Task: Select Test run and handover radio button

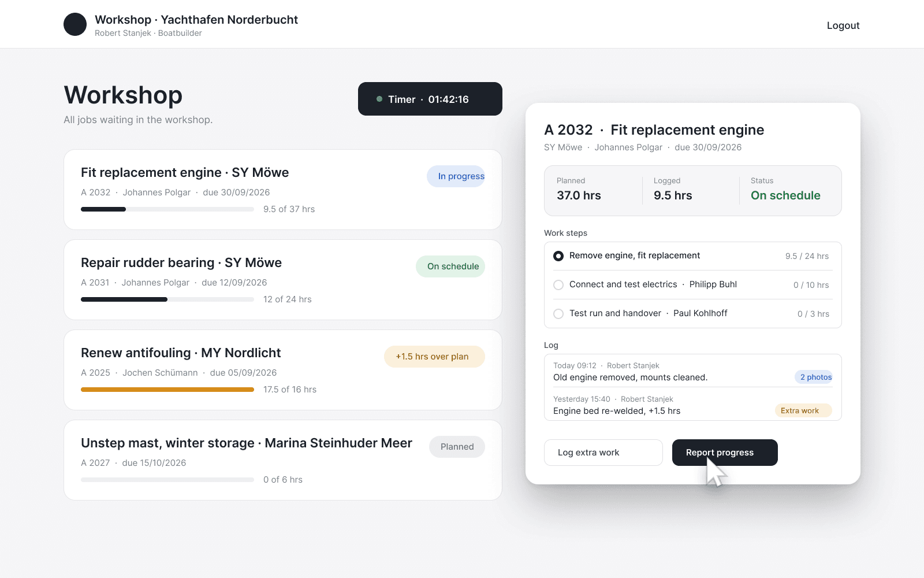Action: [558, 314]
